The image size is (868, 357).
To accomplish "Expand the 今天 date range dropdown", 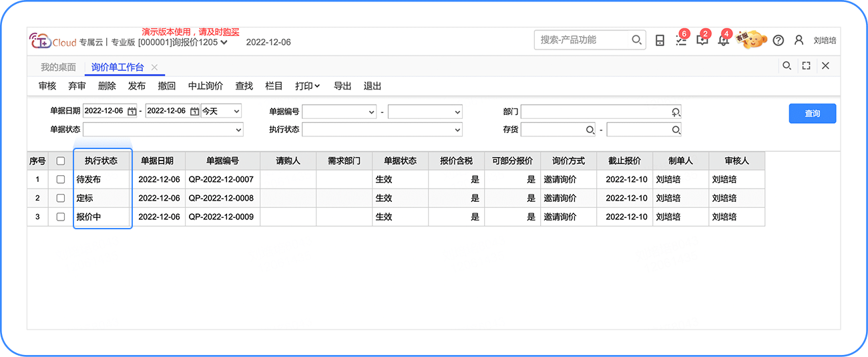I will 221,111.
